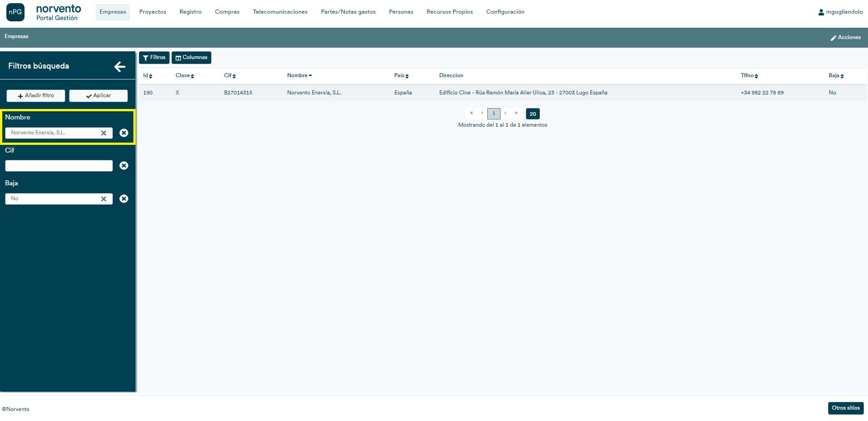The height and width of the screenshot is (421, 868).
Task: Click Cif value B27014315
Action: pyautogui.click(x=238, y=93)
